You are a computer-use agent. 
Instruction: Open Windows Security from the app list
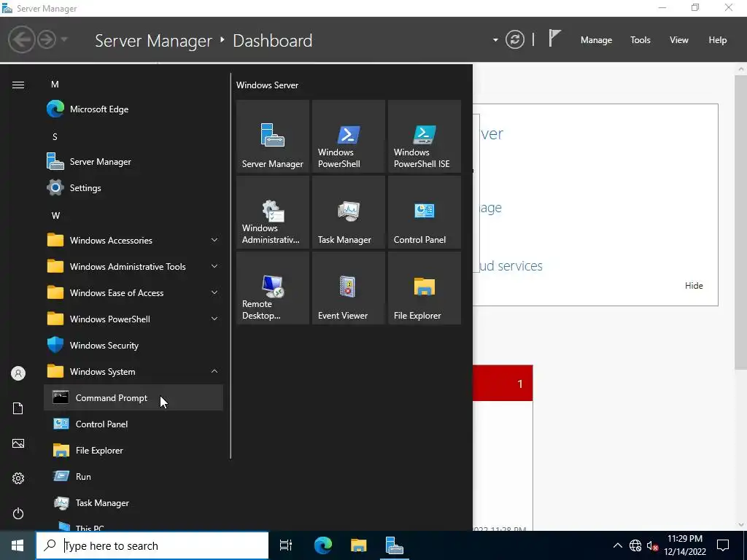133,345
